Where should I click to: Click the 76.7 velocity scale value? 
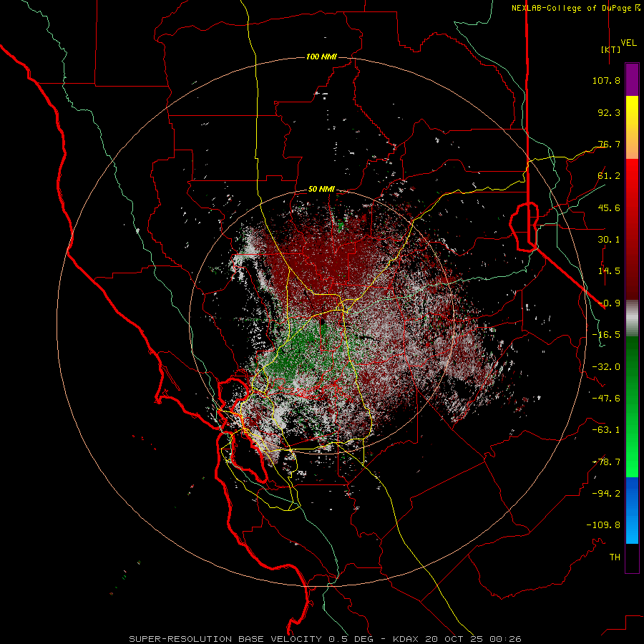coord(609,144)
